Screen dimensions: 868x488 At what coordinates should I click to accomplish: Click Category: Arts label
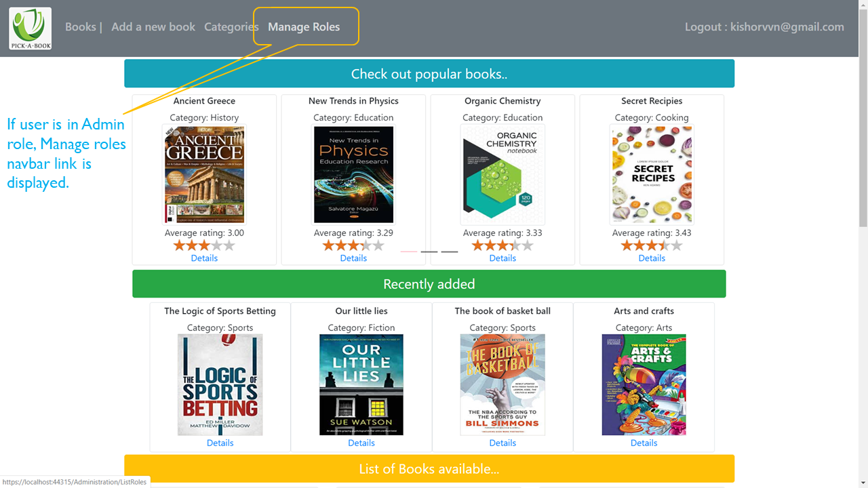pyautogui.click(x=644, y=327)
